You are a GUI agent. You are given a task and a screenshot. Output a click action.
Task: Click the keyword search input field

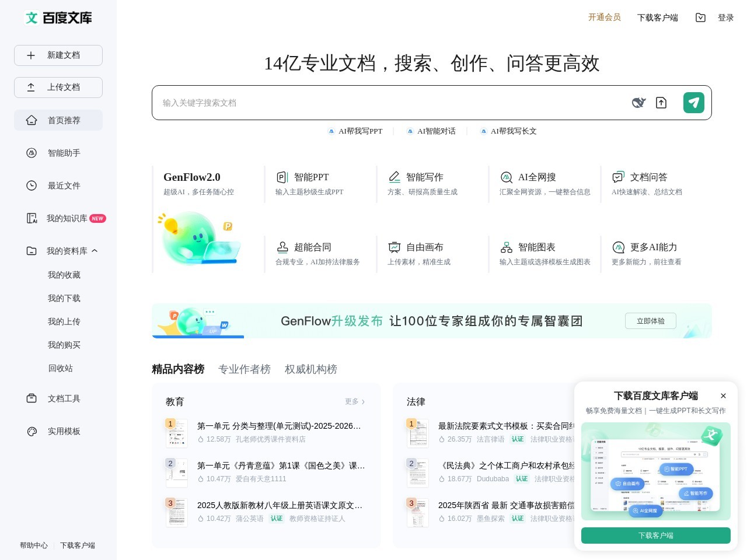pos(385,103)
